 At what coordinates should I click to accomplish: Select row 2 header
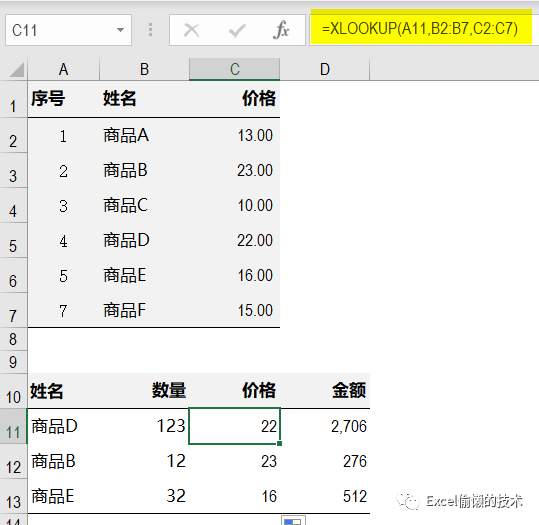13,136
